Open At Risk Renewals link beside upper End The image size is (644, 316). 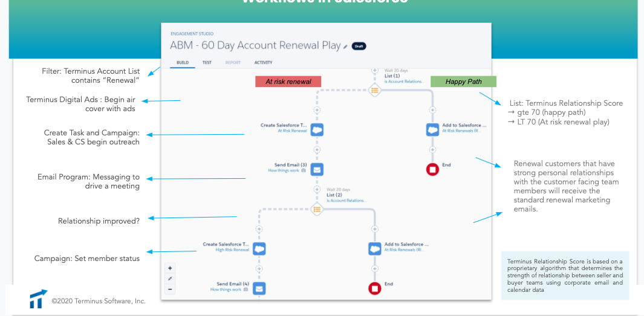[461, 131]
